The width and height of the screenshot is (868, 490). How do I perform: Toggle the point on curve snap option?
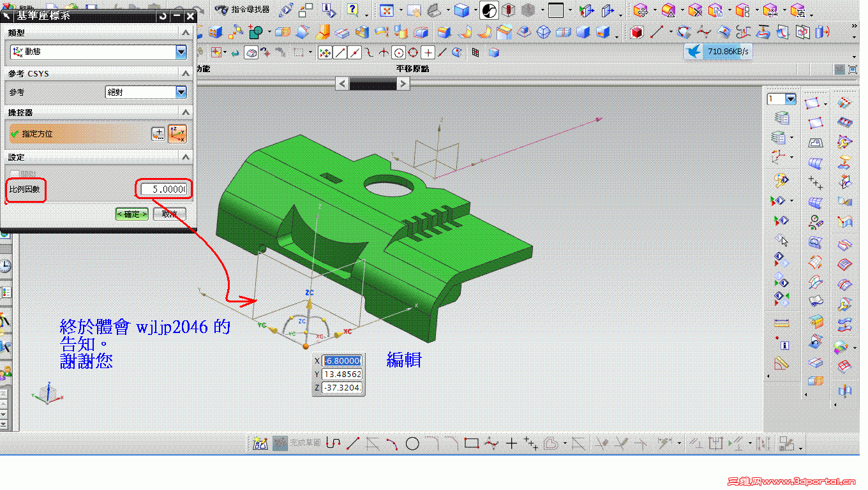[442, 52]
